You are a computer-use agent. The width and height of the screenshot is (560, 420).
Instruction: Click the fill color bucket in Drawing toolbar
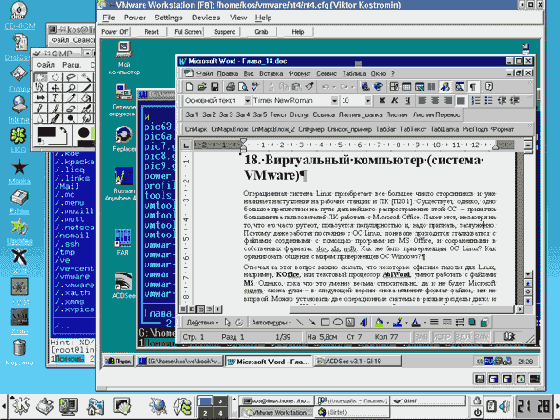click(x=379, y=322)
